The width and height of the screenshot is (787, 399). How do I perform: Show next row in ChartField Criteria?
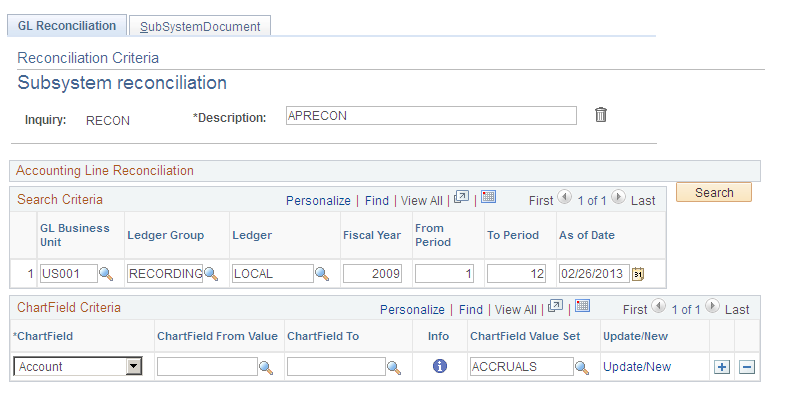pyautogui.click(x=712, y=306)
